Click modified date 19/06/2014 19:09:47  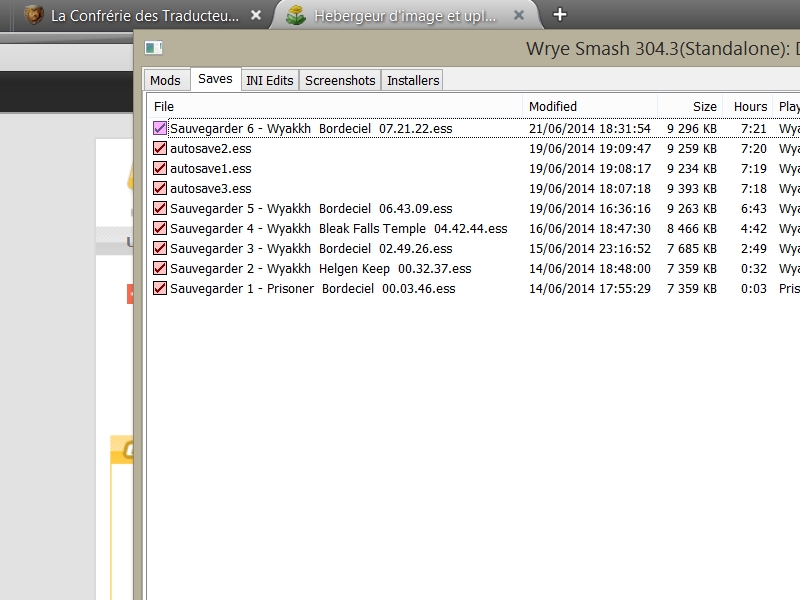point(590,148)
